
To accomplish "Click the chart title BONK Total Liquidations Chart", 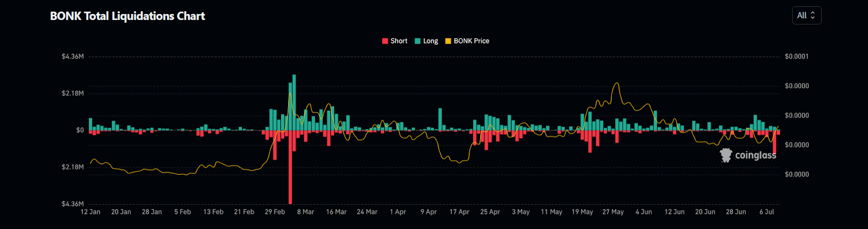I will tap(127, 16).
